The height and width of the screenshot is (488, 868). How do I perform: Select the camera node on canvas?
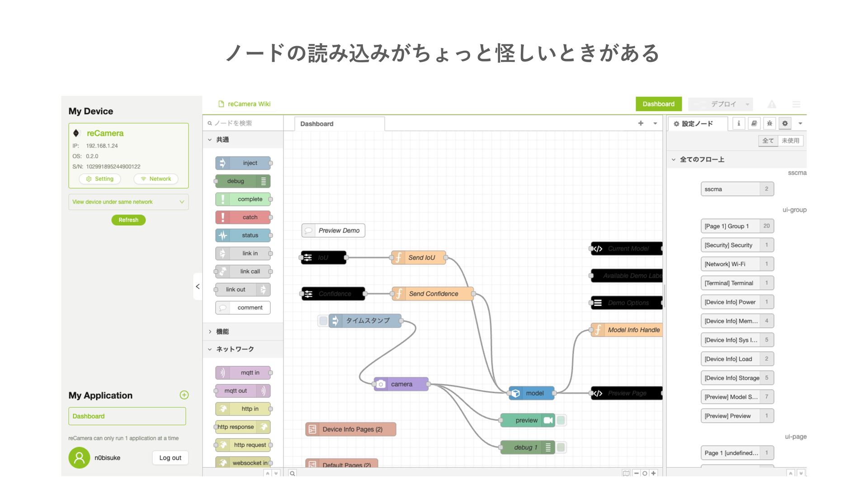point(401,384)
